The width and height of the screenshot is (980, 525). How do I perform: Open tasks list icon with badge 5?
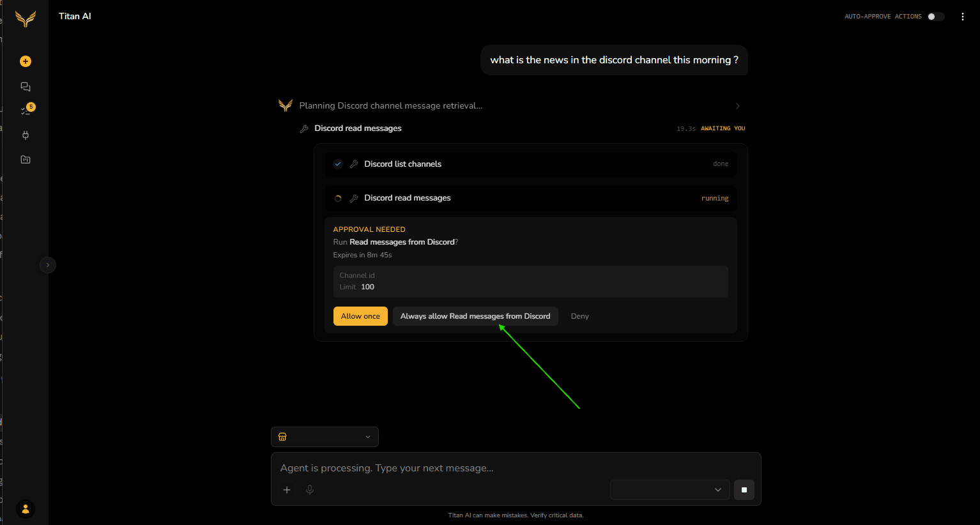[26, 110]
